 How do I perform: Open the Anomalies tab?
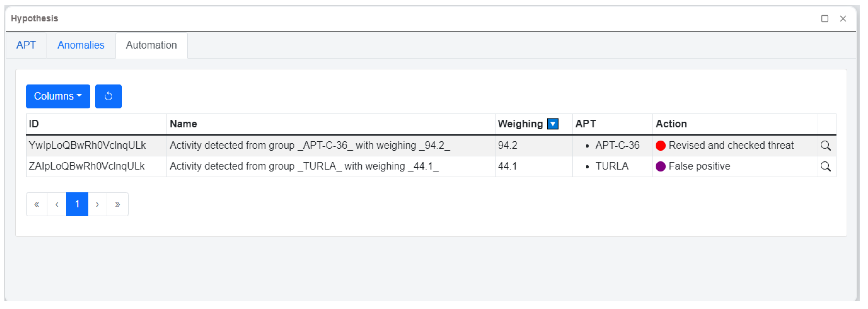click(81, 45)
